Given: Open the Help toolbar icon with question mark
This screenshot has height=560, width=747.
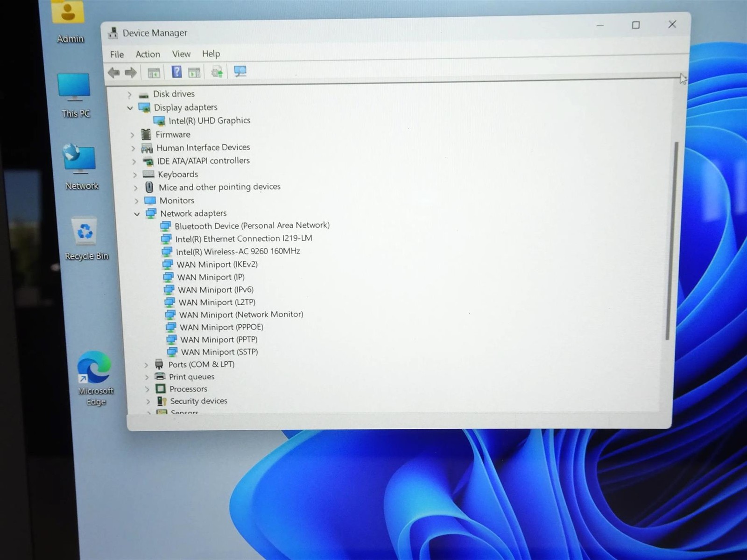Looking at the screenshot, I should (176, 72).
